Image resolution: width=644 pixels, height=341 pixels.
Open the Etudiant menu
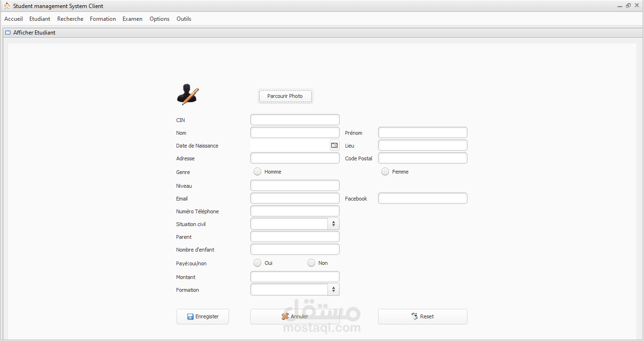[40, 19]
